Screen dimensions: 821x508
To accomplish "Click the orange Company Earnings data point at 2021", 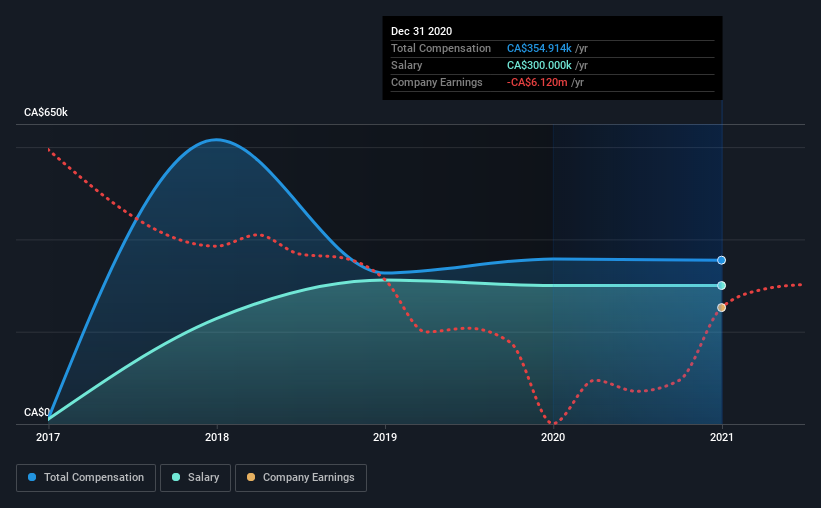I will coord(721,307).
